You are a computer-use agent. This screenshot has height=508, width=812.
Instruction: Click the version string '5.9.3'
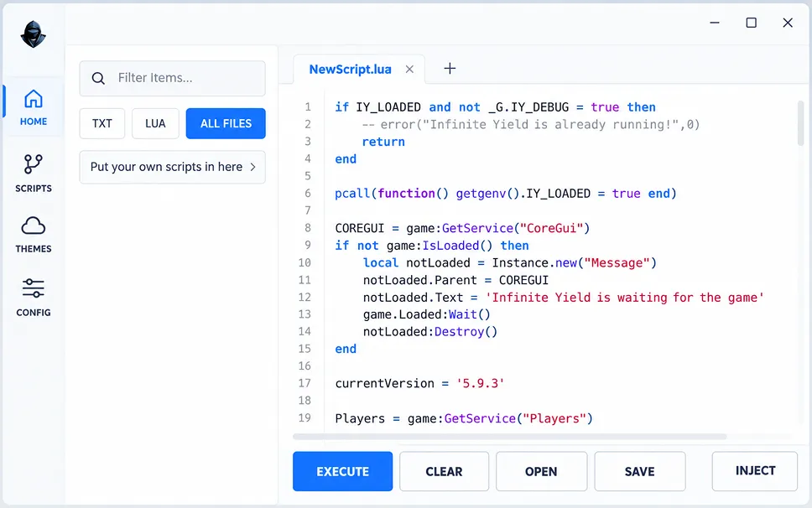480,383
